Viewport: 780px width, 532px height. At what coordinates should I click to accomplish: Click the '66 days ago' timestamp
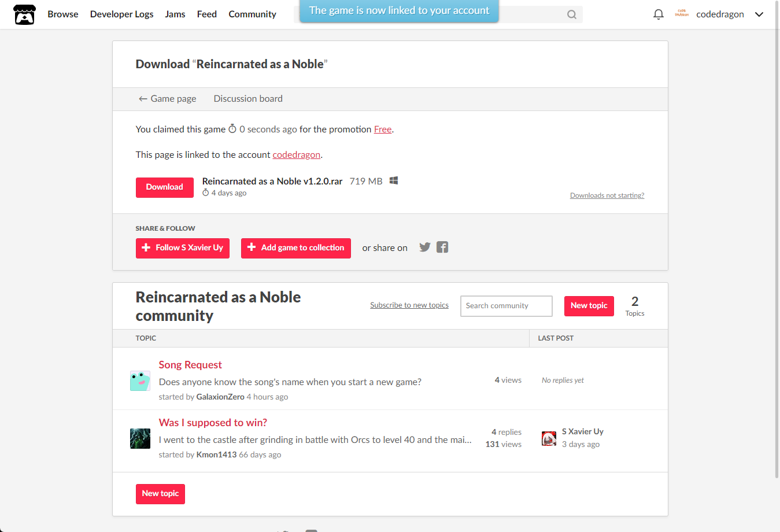(260, 455)
